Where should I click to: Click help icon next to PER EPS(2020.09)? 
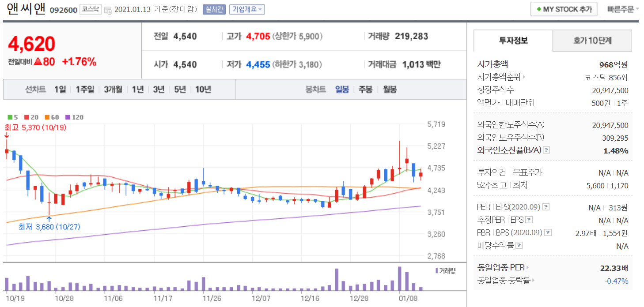point(546,207)
